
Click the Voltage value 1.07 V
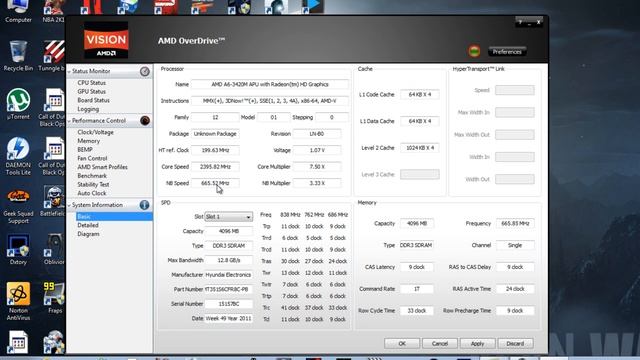[x=317, y=150]
